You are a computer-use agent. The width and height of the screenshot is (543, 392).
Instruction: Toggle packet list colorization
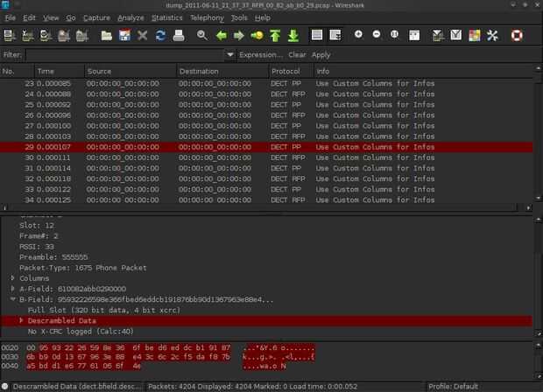[x=317, y=35]
